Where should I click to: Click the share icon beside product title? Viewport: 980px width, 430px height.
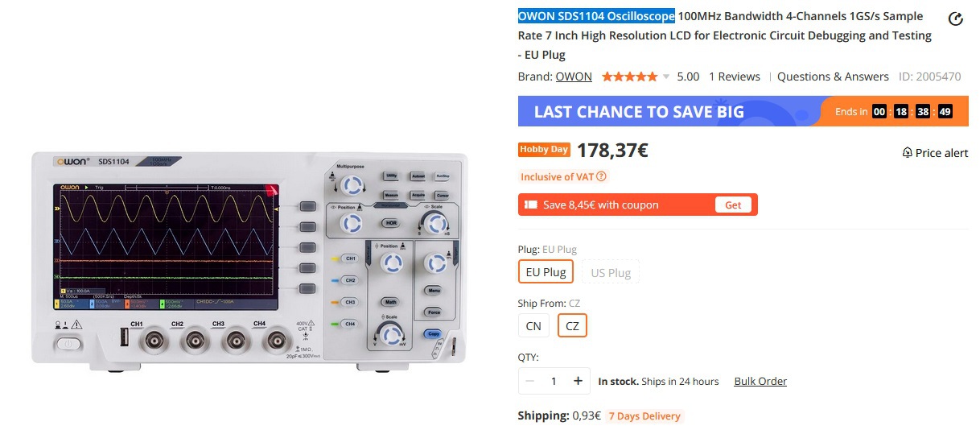coord(956,19)
